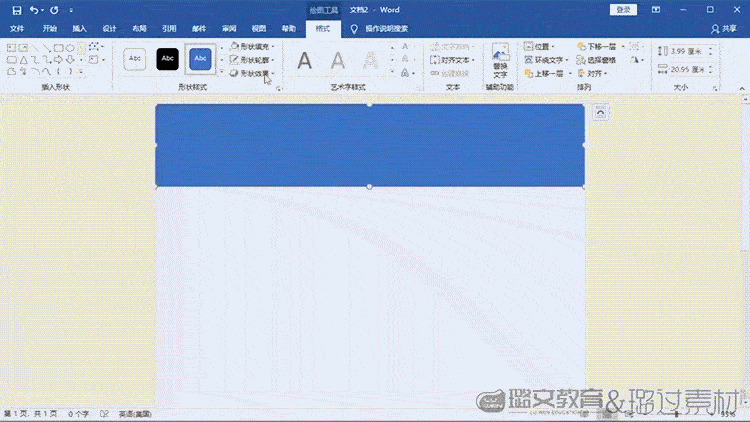
Task: Click the Undo arrow icon
Action: (x=34, y=10)
